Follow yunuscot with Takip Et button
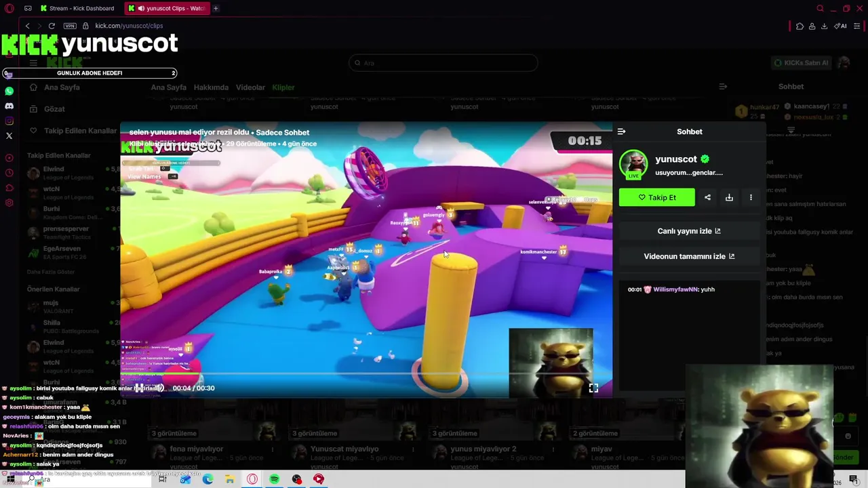 pos(656,197)
